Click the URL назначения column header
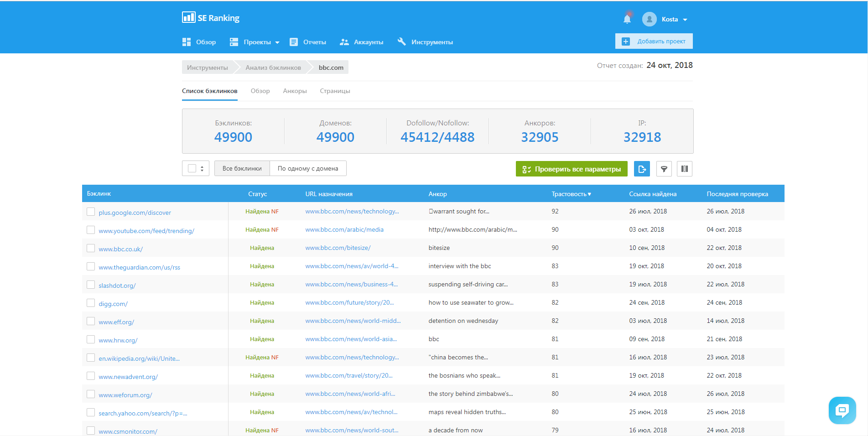This screenshot has height=436, width=868. (329, 194)
